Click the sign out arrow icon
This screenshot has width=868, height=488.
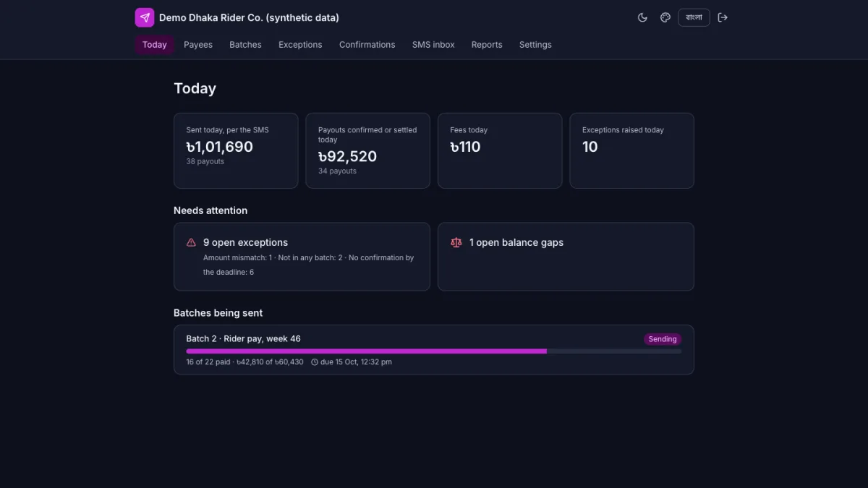click(723, 17)
